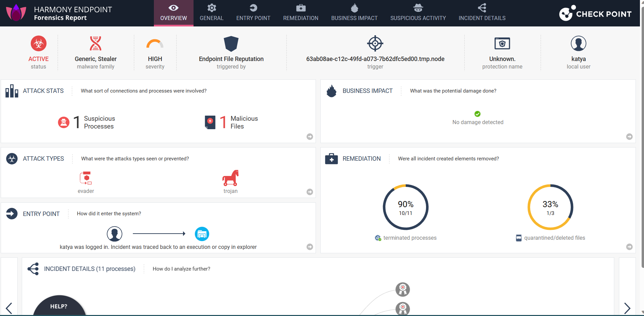Click the Attack Types biohazard icon
The height and width of the screenshot is (316, 644).
click(x=12, y=159)
